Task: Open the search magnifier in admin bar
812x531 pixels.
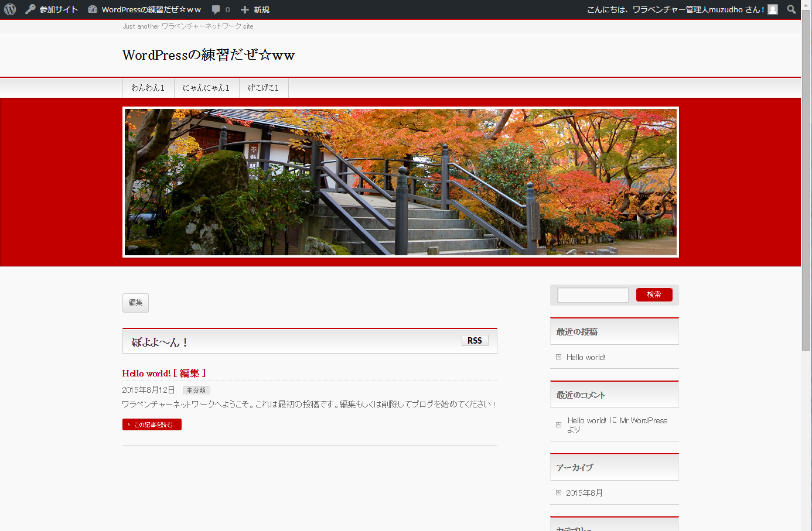Action: click(791, 9)
